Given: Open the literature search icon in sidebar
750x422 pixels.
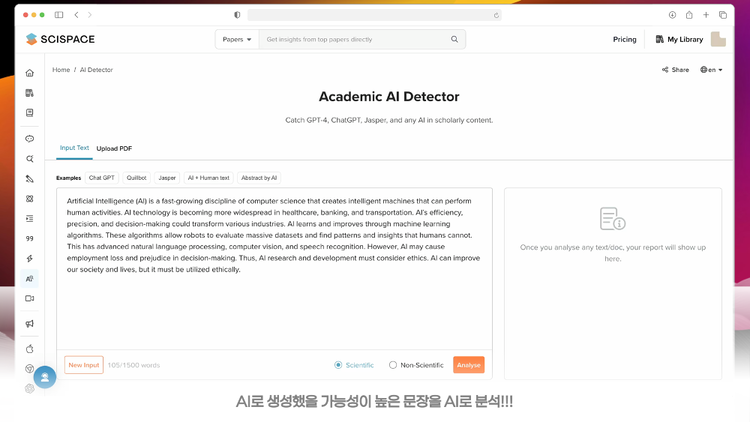Looking at the screenshot, I should pyautogui.click(x=30, y=159).
